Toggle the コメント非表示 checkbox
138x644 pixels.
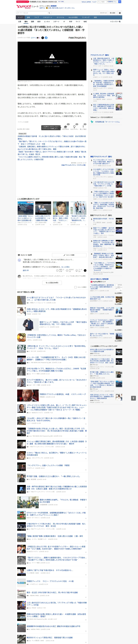pyautogui.click(x=75, y=287)
